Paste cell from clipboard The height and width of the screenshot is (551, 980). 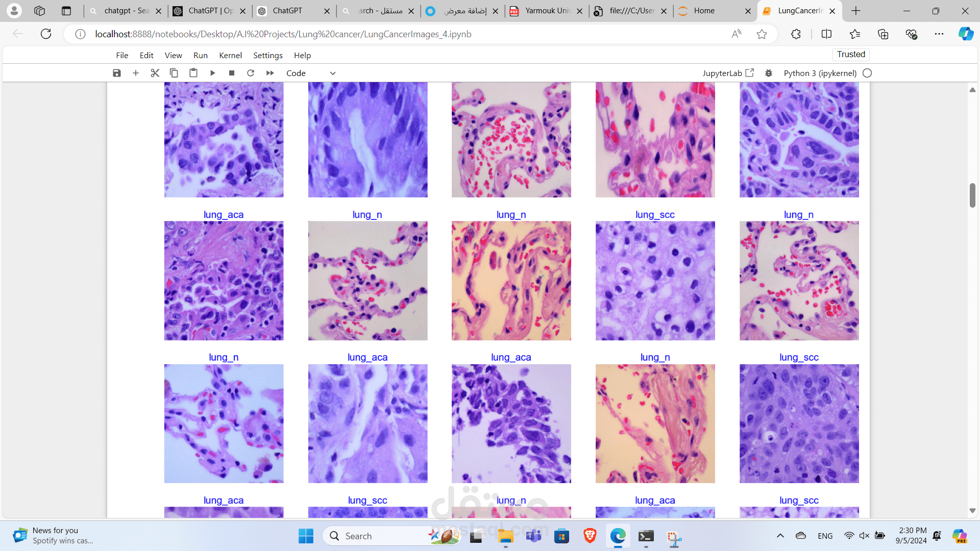pos(193,73)
